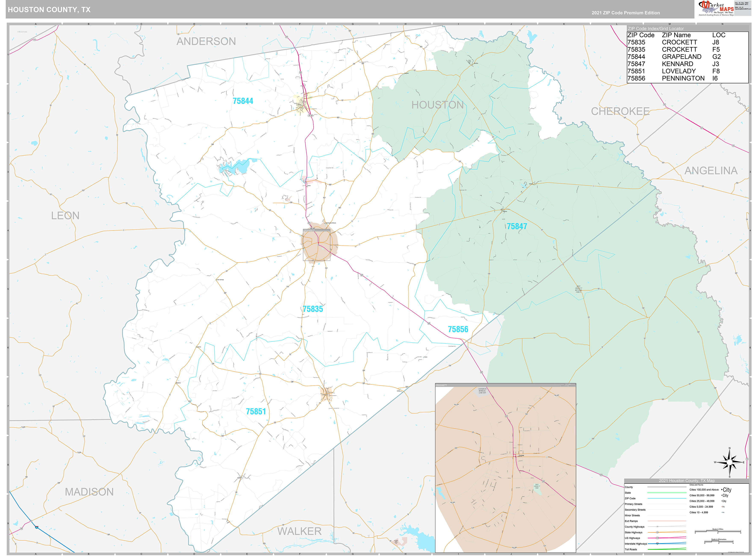
Task: Click the blue 75851 label on the map
Action: 256,411
